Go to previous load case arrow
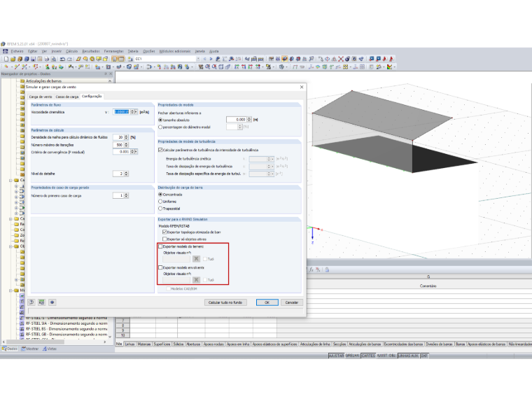Image resolution: width=532 pixels, height=399 pixels. tap(204, 59)
